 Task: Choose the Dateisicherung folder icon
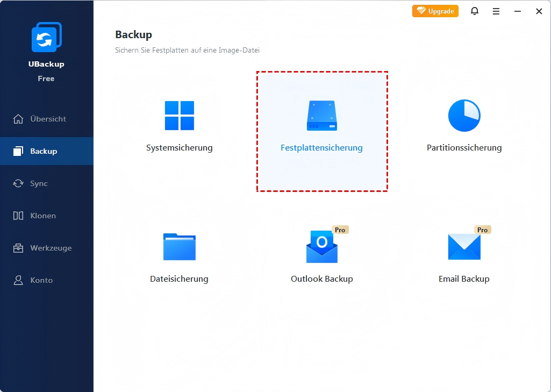pyautogui.click(x=179, y=247)
